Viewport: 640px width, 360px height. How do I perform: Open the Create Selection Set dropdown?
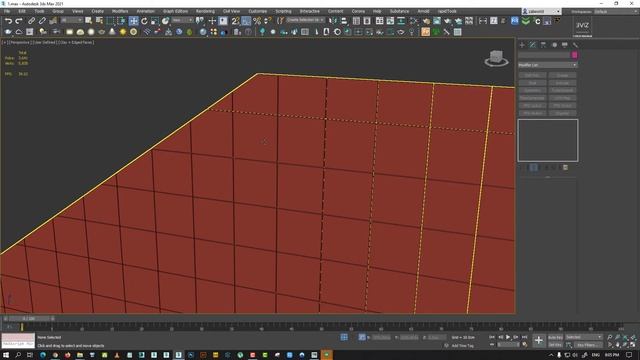coord(305,20)
